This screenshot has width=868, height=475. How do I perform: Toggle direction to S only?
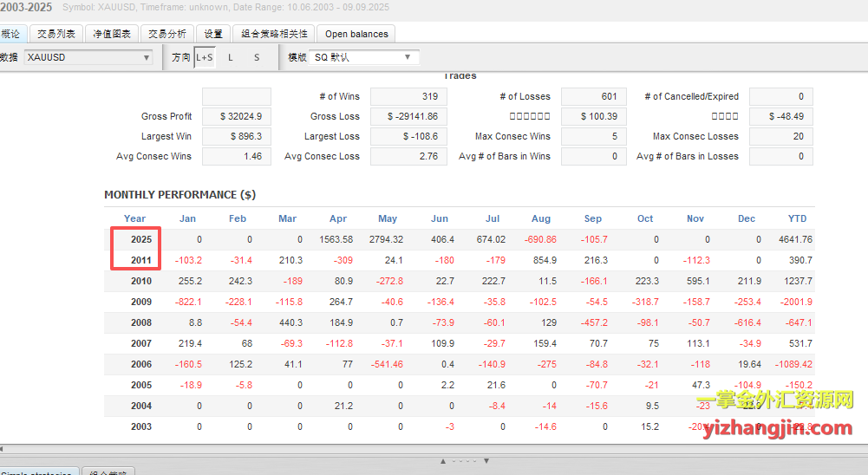click(x=257, y=57)
